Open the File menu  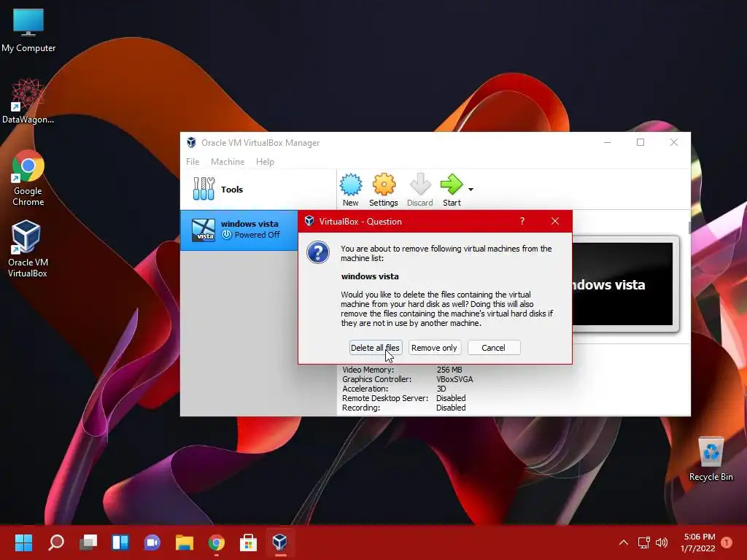(193, 162)
